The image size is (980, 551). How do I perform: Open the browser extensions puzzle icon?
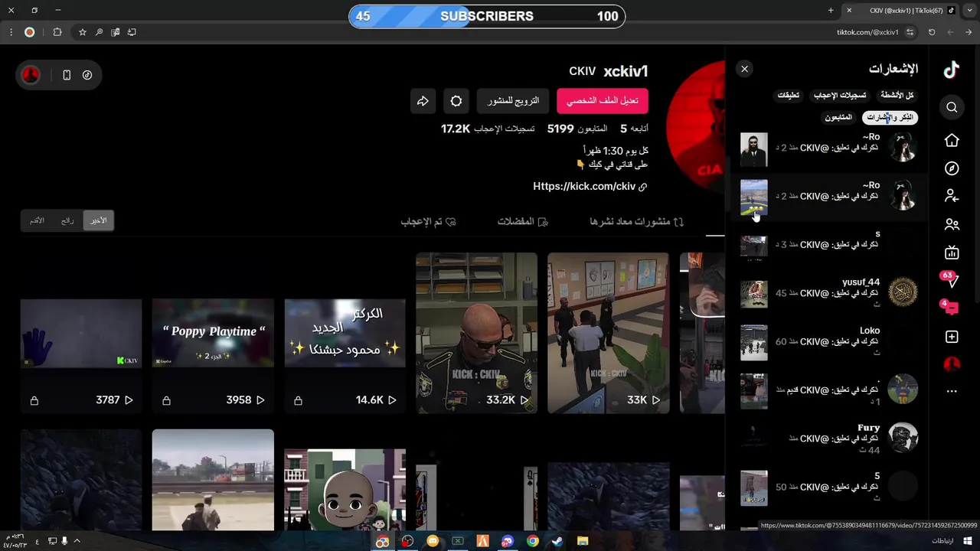(x=57, y=32)
